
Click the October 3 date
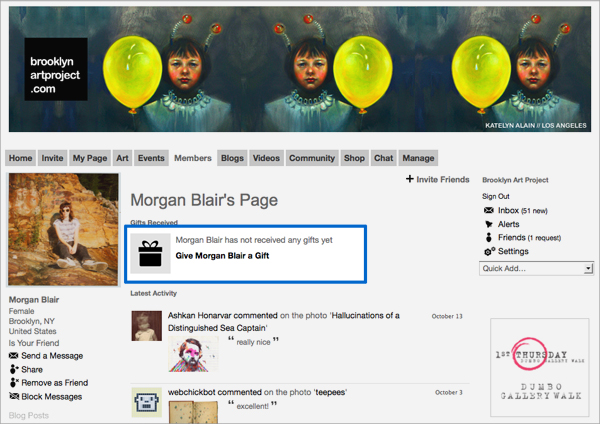(x=448, y=392)
